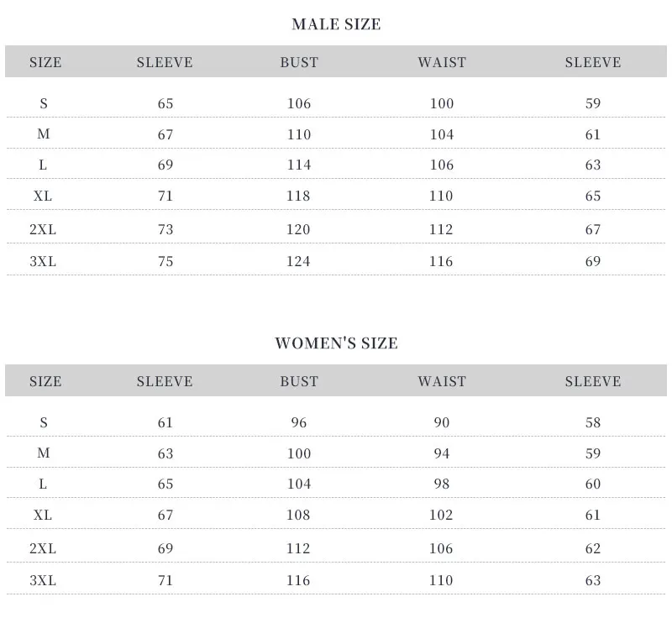Select bust value 124 in male table
The width and height of the screenshot is (672, 623).
298,261
